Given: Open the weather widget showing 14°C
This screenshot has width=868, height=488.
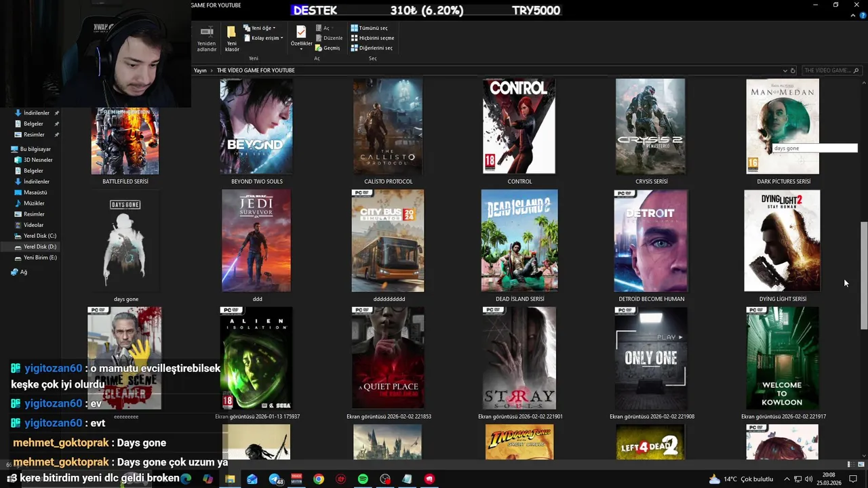Looking at the screenshot, I should point(741,479).
